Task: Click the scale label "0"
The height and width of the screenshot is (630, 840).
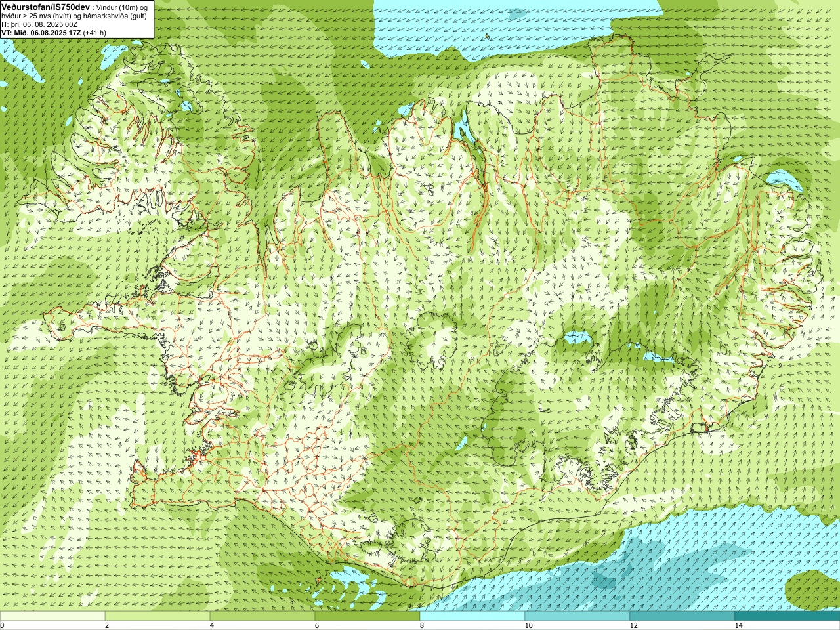Action: click(x=2, y=625)
